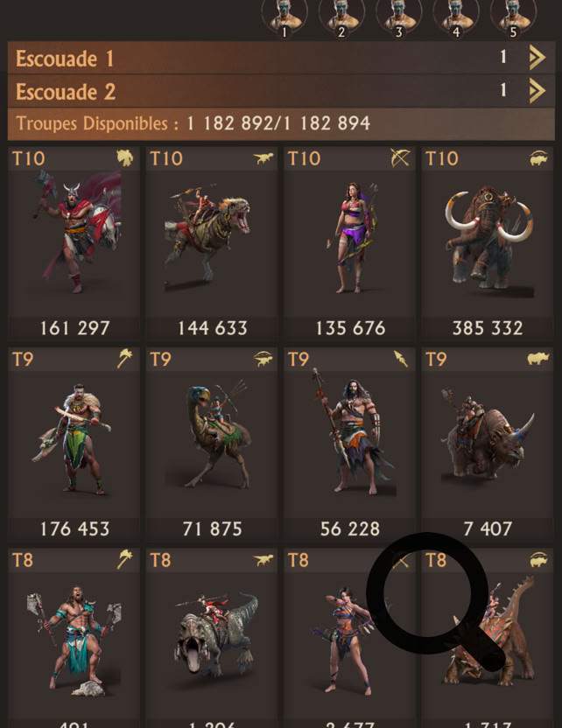The width and height of the screenshot is (562, 728).
Task: Select hero portrait slot 3
Action: (x=398, y=18)
